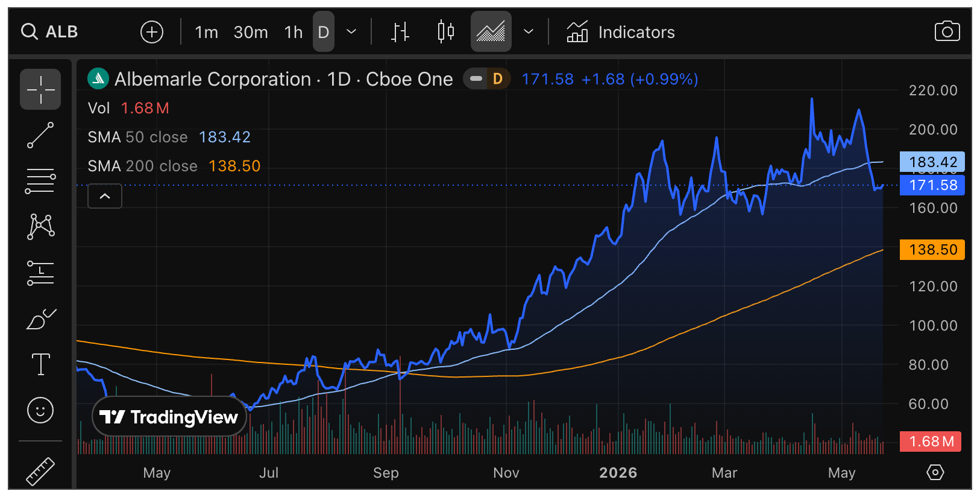The image size is (980, 497).
Task: Select the crosshair cursor tool
Action: point(40,89)
